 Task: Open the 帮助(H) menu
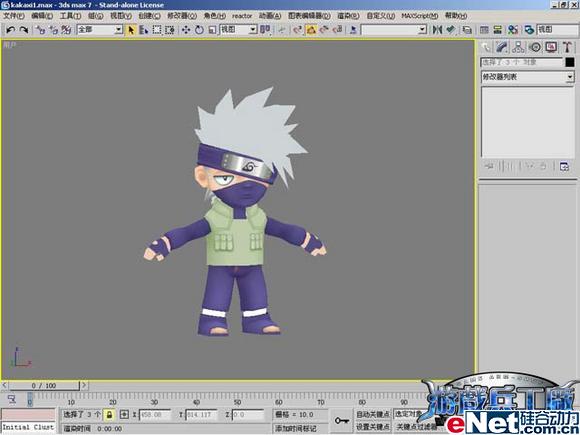[456, 16]
